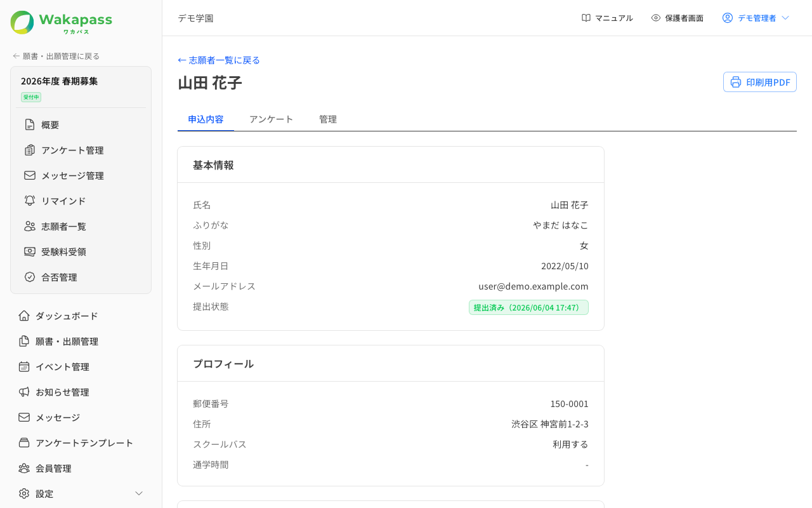Click the 受付中 status badge
This screenshot has height=508, width=812.
pos(31,97)
